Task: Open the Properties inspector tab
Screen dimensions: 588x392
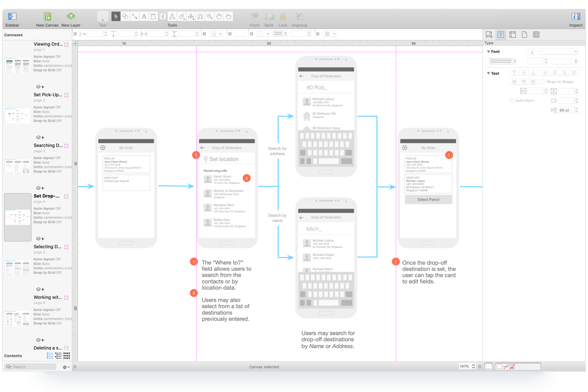Action: tap(513, 35)
